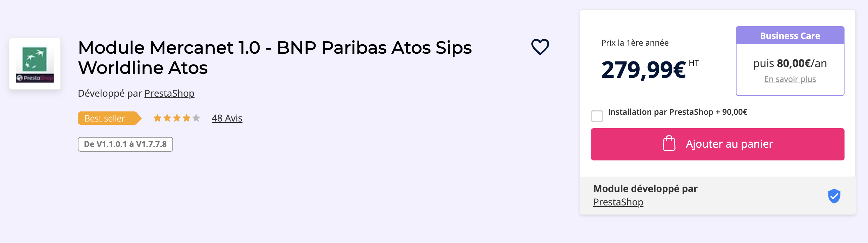This screenshot has height=243, width=868.
Task: Enable Installation par PrestaShop checkbox
Action: (597, 116)
